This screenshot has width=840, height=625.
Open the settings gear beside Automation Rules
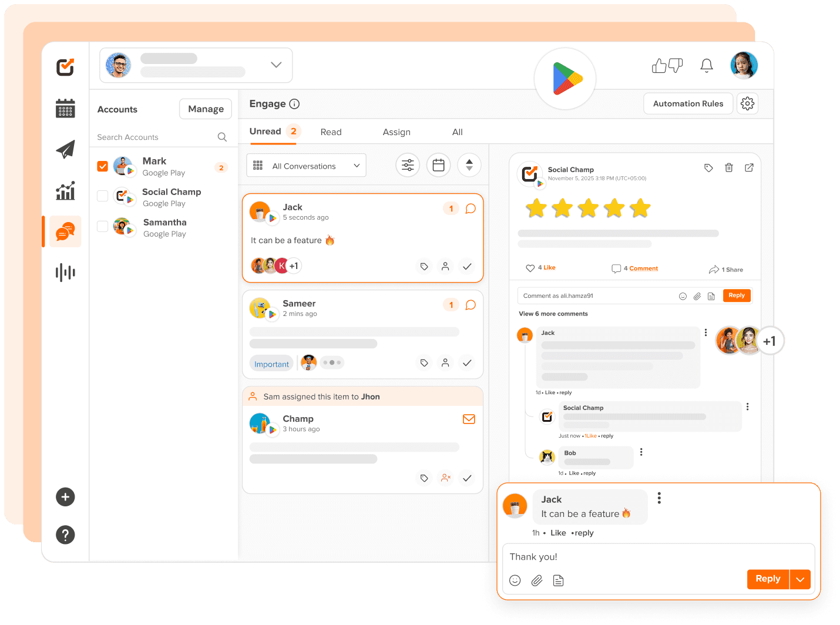(x=747, y=103)
